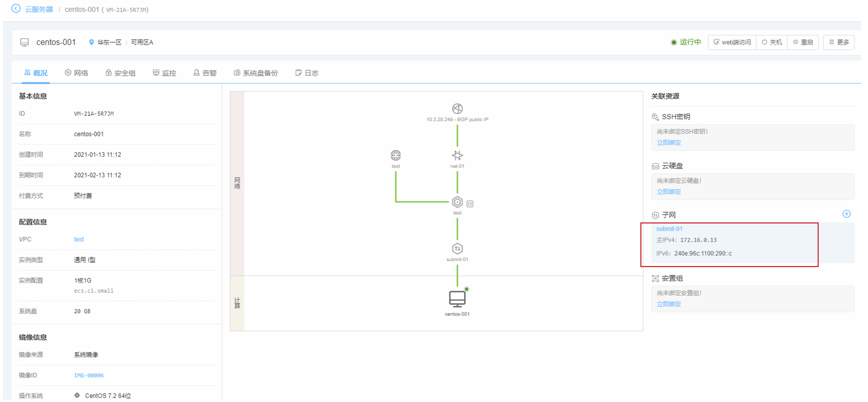Click the 重启 restart button
The height and width of the screenshot is (402, 868).
tap(803, 42)
